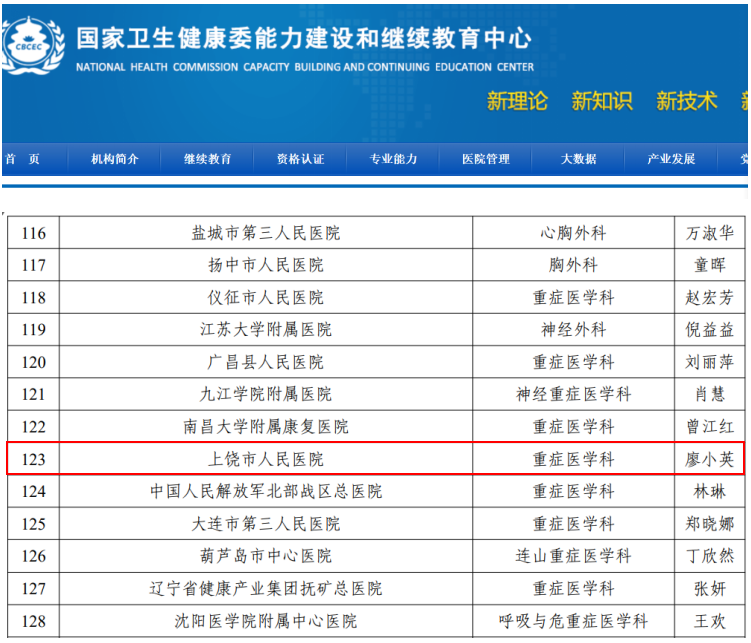Click 重症医学科 in row 123
This screenshot has height=643, width=751.
pos(573,459)
